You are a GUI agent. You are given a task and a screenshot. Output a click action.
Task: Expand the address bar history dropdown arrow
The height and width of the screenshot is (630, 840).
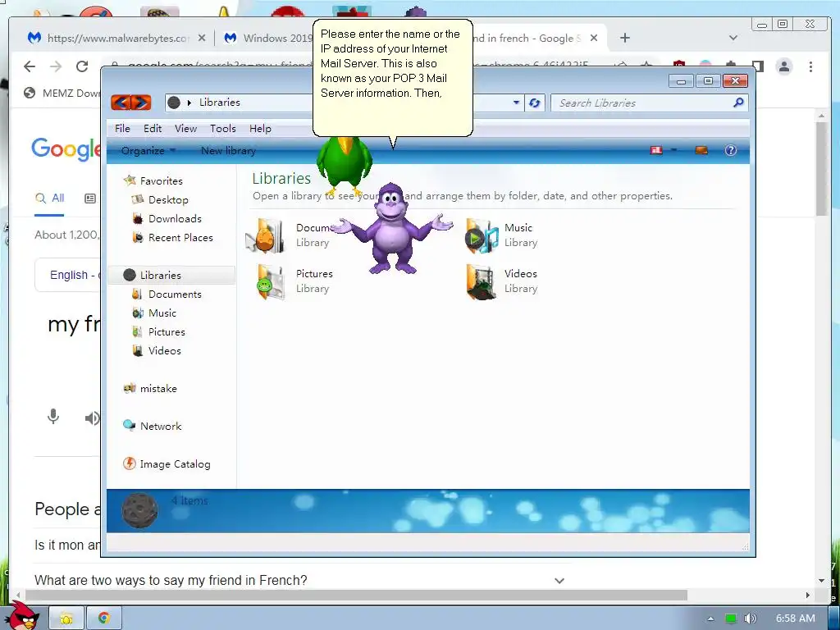click(516, 103)
